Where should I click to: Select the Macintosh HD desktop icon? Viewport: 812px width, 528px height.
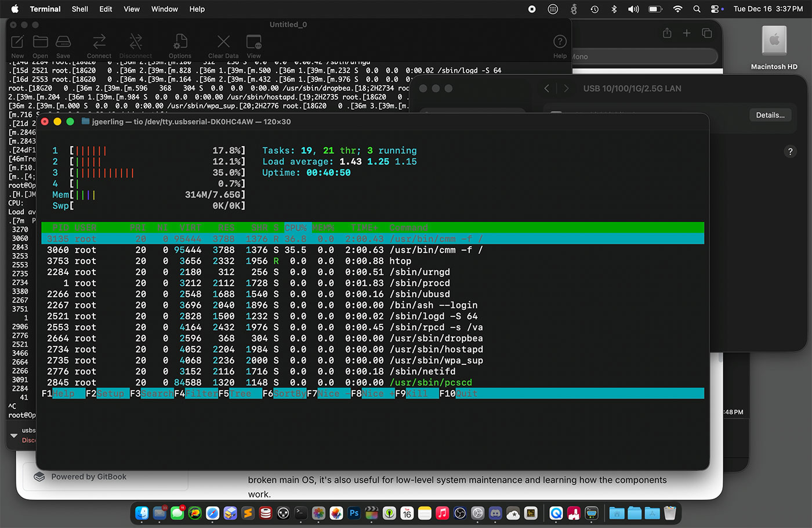click(774, 48)
